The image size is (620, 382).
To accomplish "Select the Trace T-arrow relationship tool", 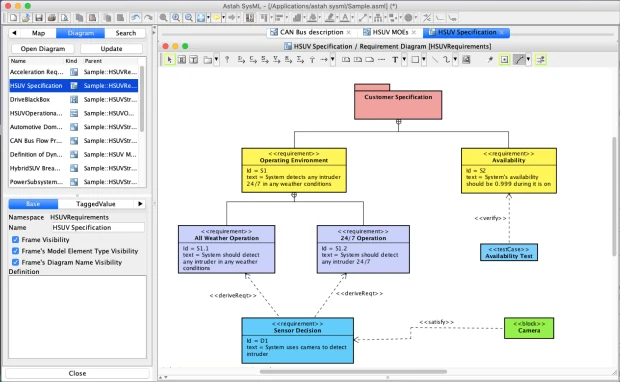I will click(x=300, y=60).
